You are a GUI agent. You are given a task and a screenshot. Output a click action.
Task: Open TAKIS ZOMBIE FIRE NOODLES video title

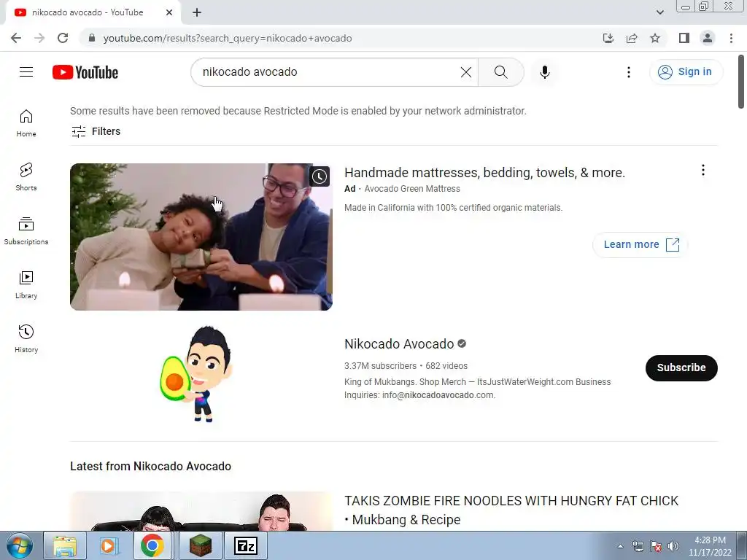click(x=511, y=510)
